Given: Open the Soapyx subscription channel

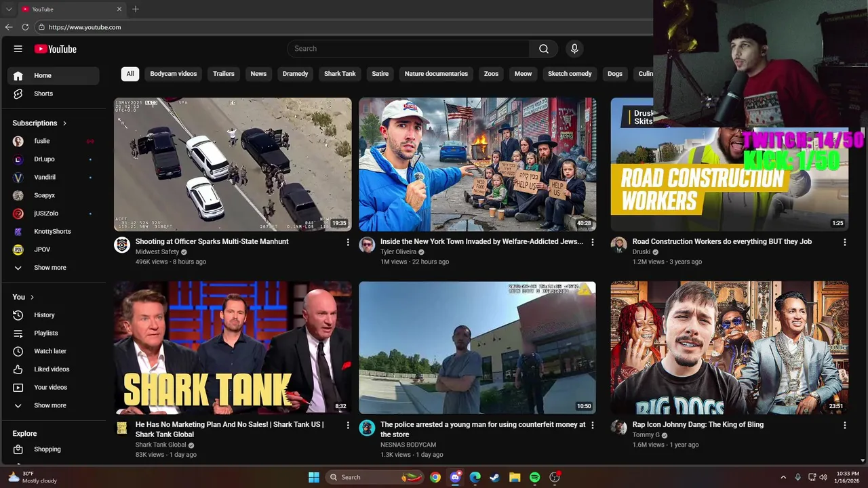Looking at the screenshot, I should (x=54, y=195).
